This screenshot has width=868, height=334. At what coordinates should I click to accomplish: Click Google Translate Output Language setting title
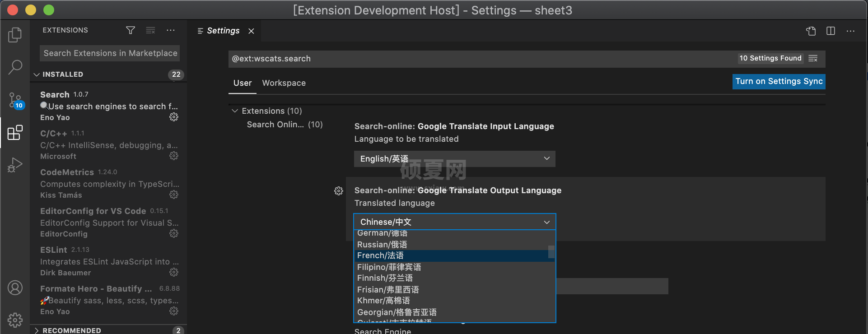point(457,190)
